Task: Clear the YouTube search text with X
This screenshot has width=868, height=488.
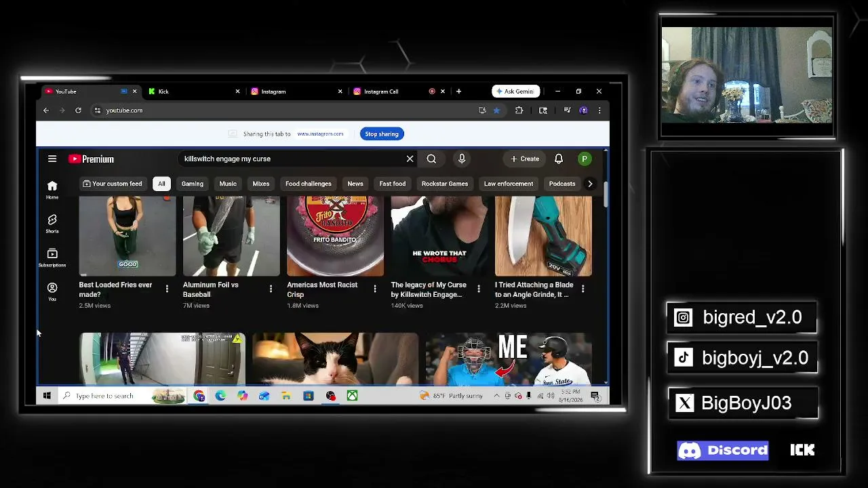Action: pos(410,159)
